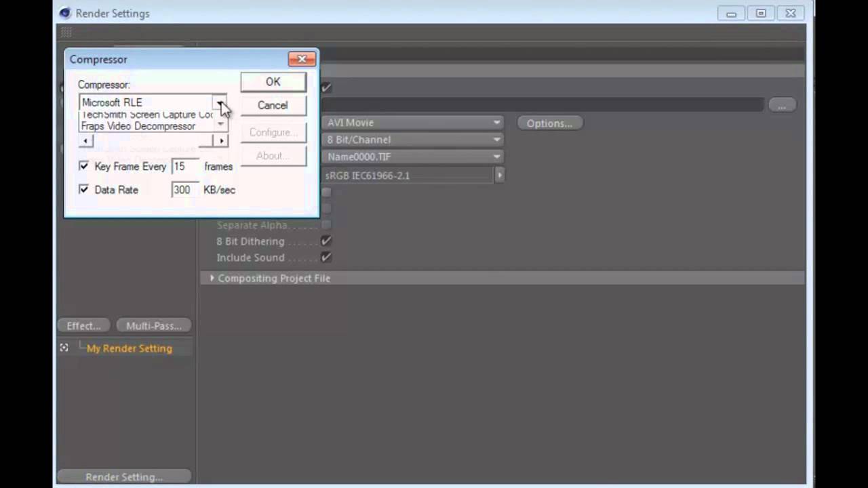The height and width of the screenshot is (488, 868).
Task: Click Cancel in the Compressor dialog
Action: point(273,106)
